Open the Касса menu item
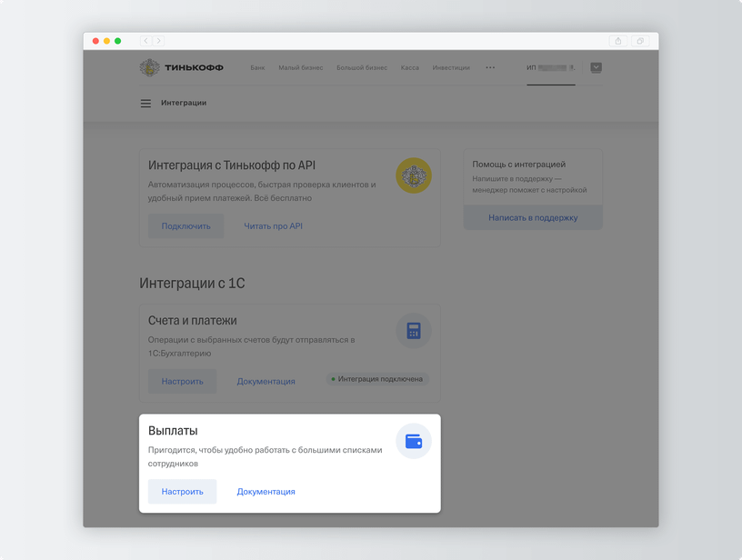Image resolution: width=742 pixels, height=560 pixels. 410,67
